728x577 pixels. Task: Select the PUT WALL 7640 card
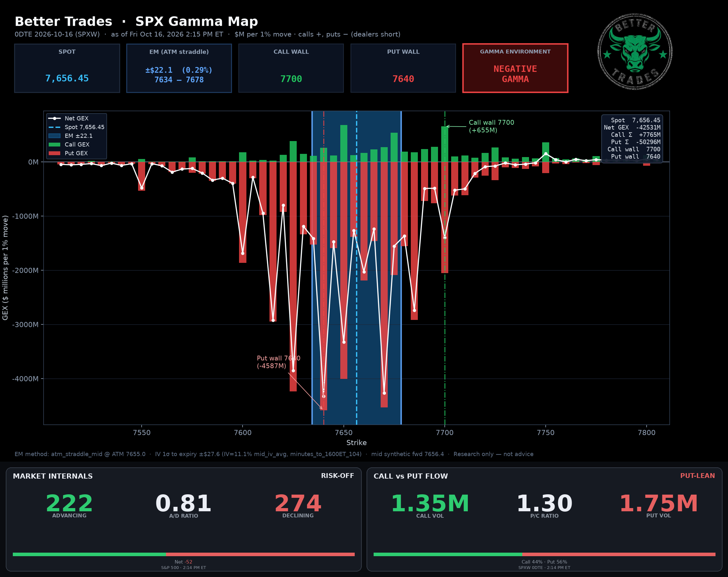403,68
